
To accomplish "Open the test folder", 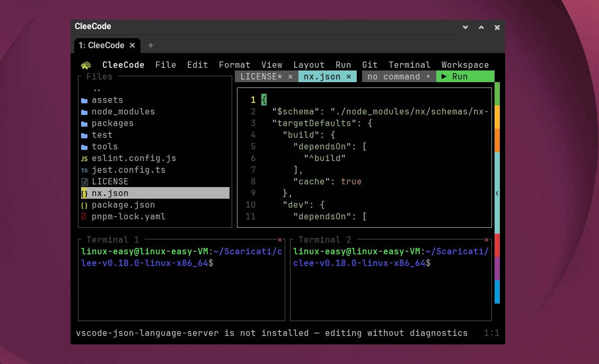I will pos(96,135).
